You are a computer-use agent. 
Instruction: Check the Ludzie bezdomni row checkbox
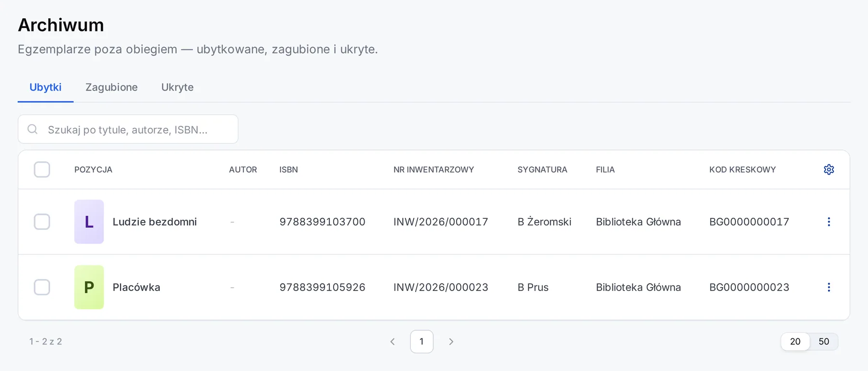pos(42,222)
